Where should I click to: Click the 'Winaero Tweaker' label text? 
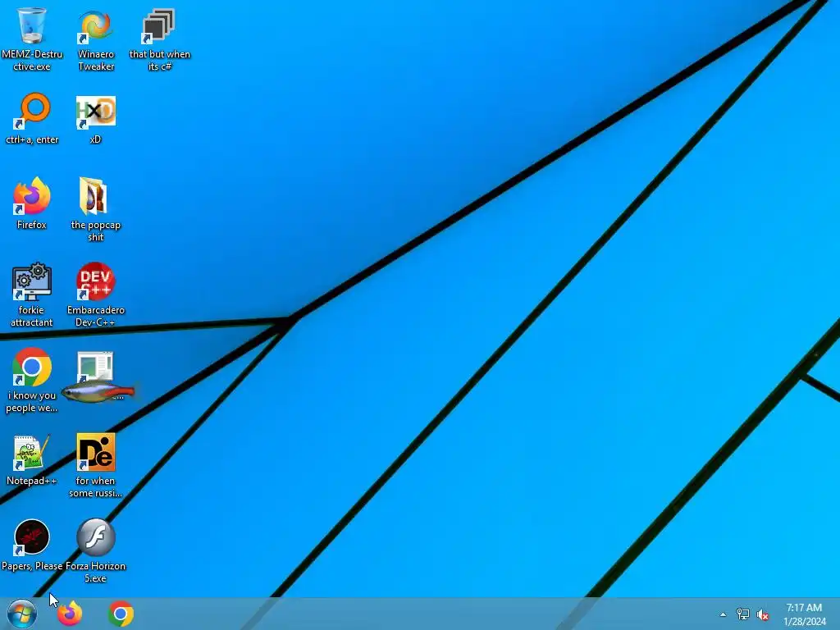96,60
